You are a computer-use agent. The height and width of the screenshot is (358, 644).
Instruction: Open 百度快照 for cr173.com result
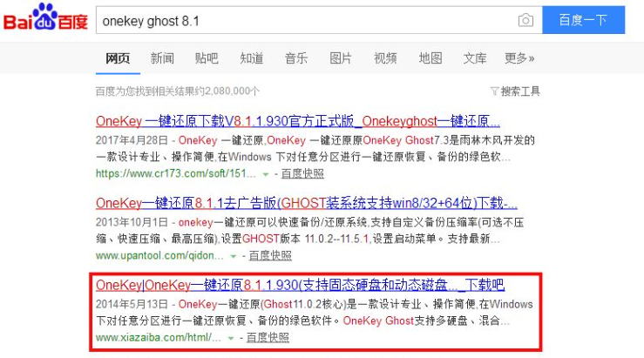(302, 173)
